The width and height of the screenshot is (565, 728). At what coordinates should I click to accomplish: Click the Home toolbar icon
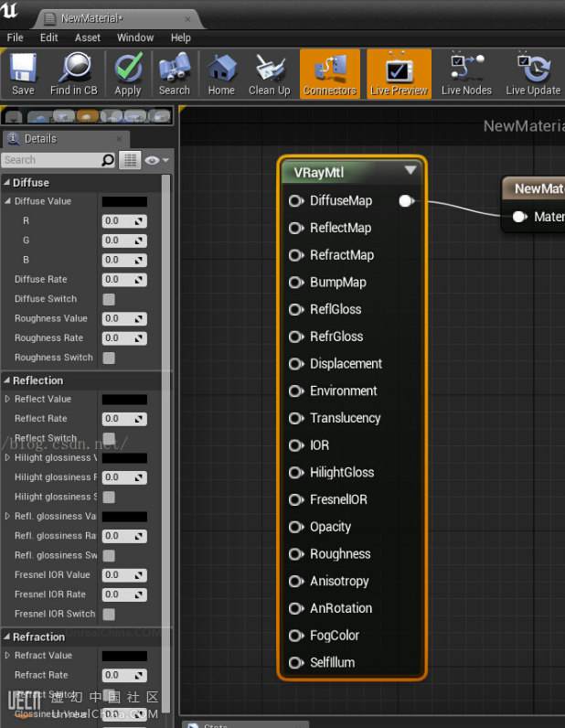coord(221,72)
